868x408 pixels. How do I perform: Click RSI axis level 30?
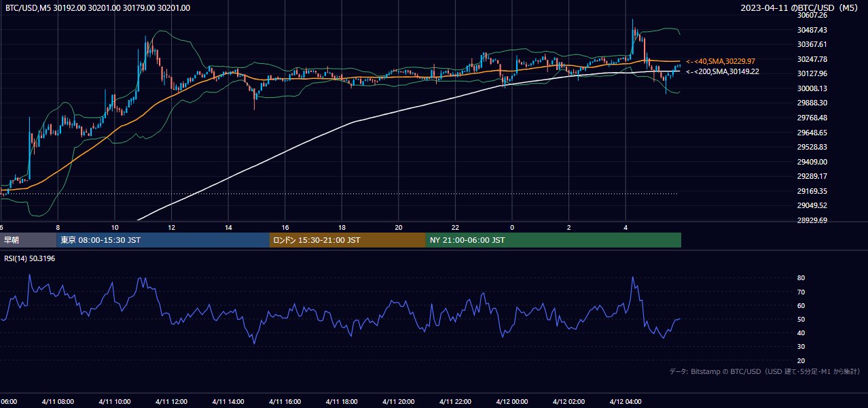pyautogui.click(x=801, y=347)
